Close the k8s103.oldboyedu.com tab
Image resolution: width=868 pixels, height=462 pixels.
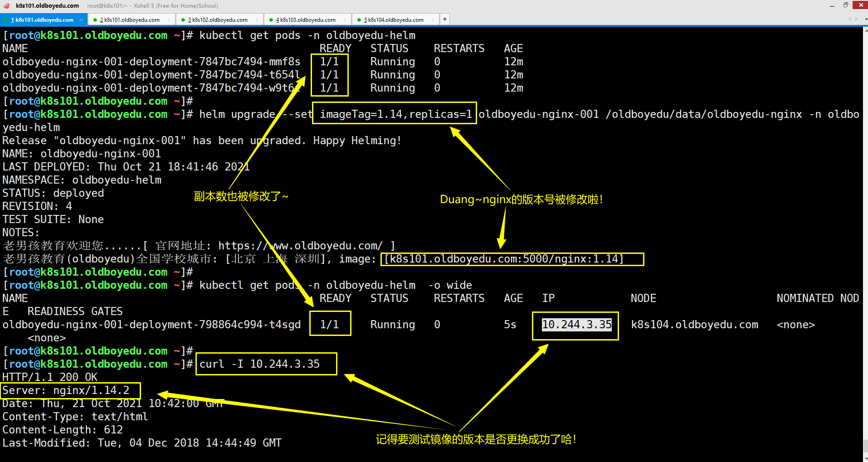tap(345, 20)
